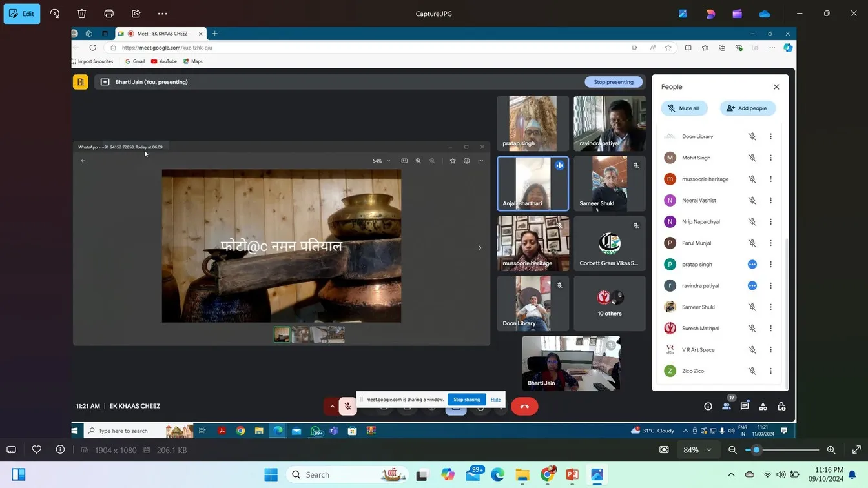The width and height of the screenshot is (868, 488).
Task: Open the 84% zoom level dropdown
Action: (698, 450)
